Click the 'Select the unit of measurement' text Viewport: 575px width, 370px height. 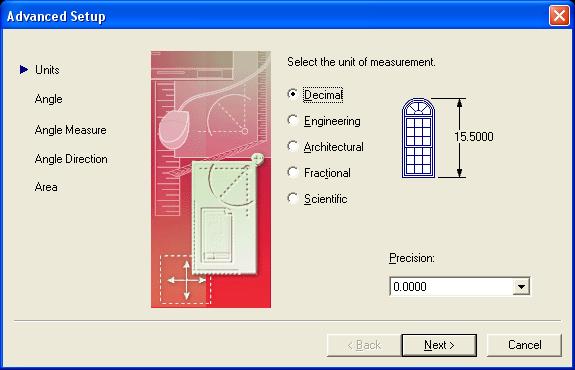361,62
